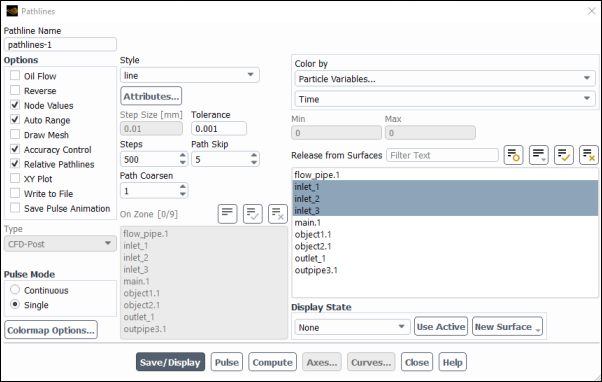This screenshot has width=602, height=382.
Task: Decrease Path Coarsen with down arrow
Action: (x=183, y=194)
